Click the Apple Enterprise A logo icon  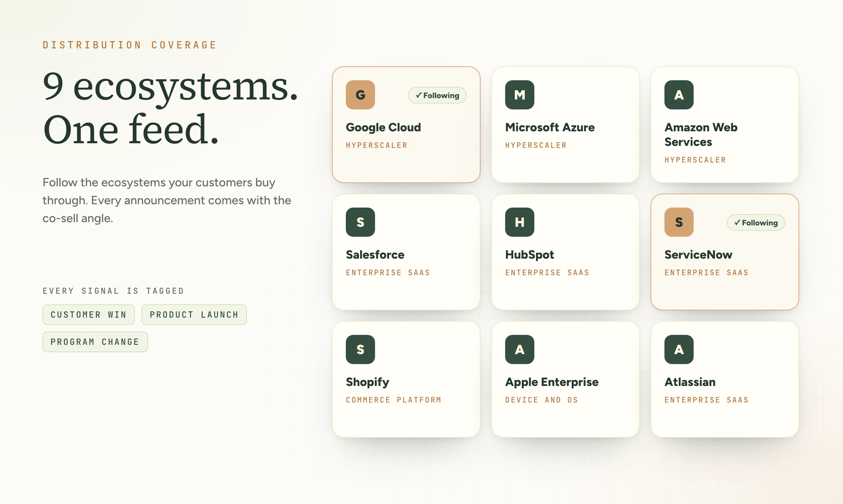click(x=519, y=349)
